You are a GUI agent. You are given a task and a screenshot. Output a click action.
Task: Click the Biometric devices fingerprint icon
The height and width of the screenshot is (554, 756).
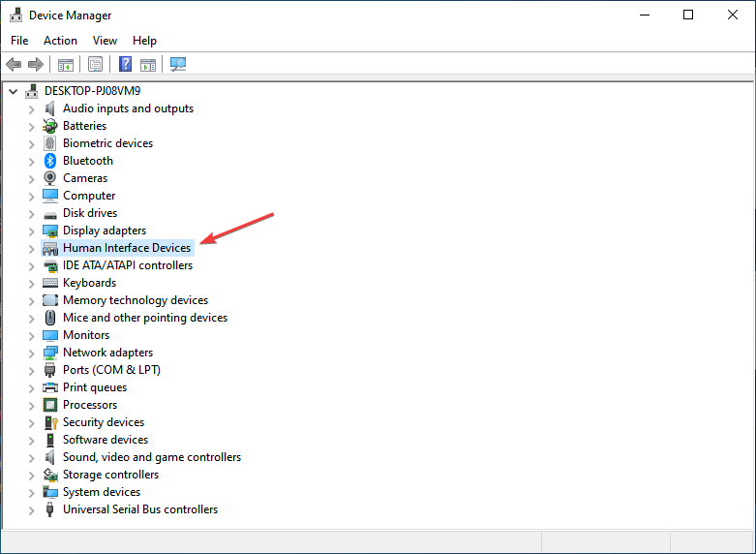[x=50, y=143]
